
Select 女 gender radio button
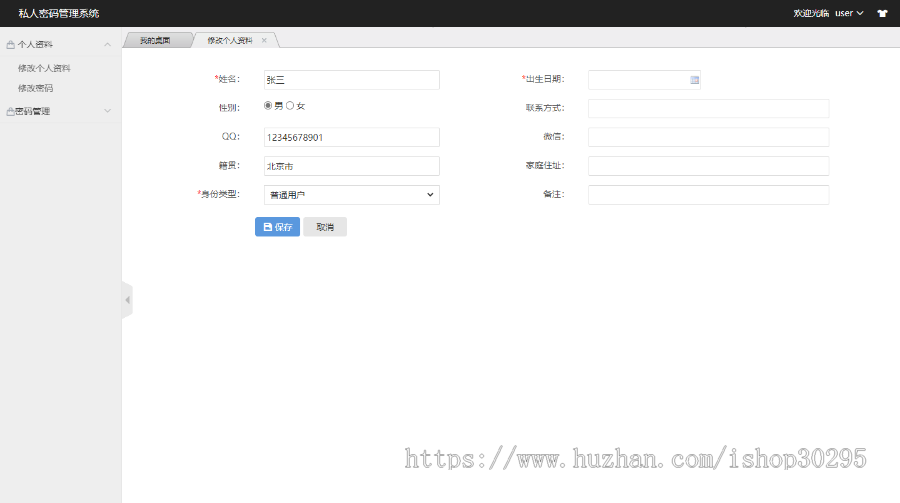(290, 106)
